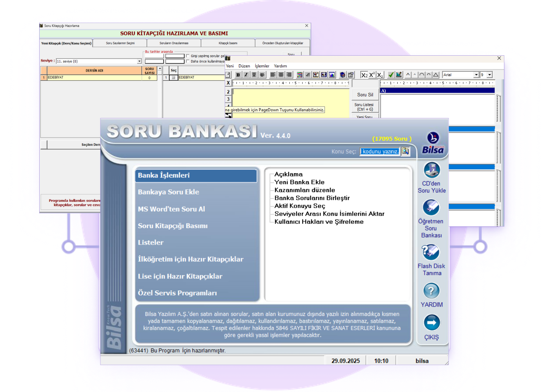Click the YARDIM question mark icon

point(431,291)
